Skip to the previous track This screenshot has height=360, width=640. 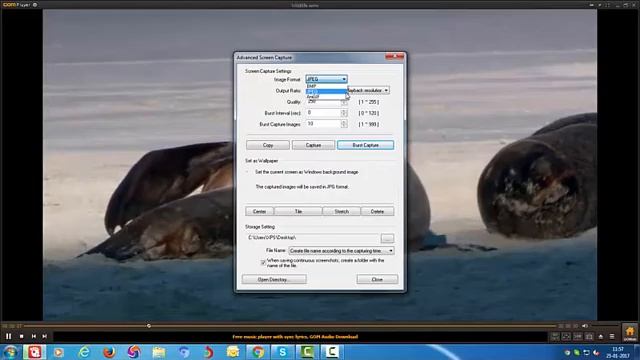pyautogui.click(x=34, y=336)
